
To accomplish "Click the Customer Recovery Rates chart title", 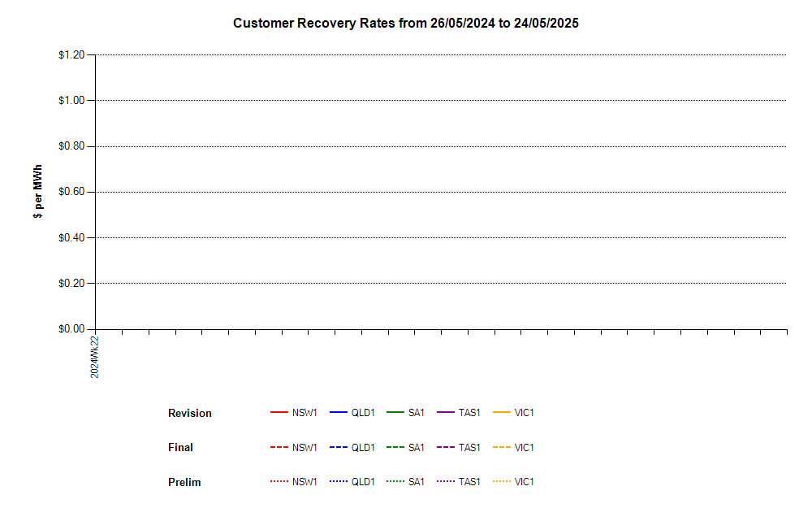I will click(405, 23).
